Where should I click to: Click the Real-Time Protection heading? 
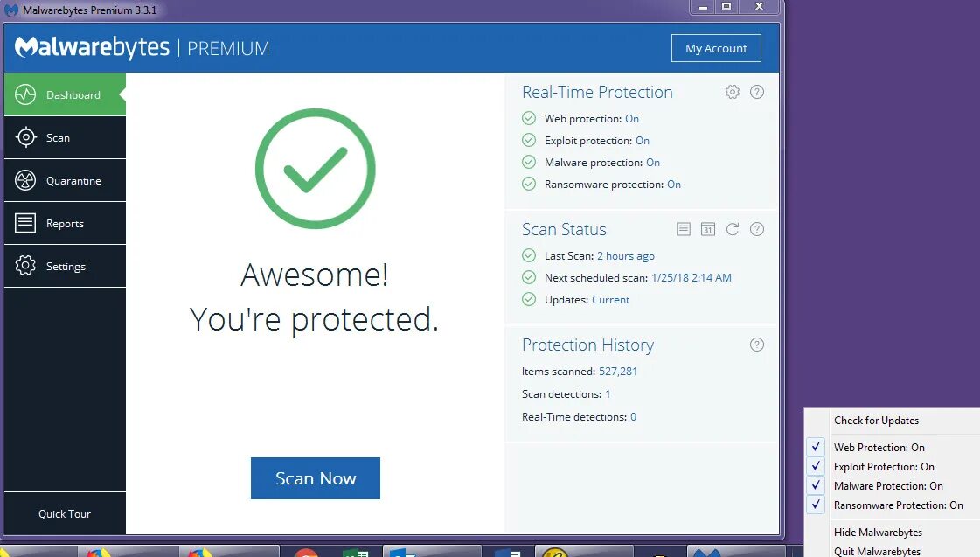[597, 93]
